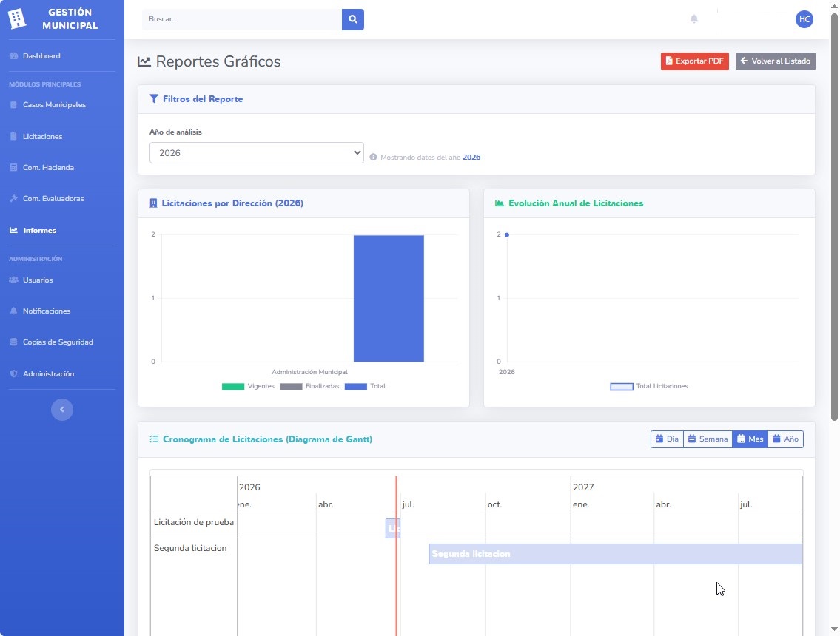Collapse the sidebar with the round arrow button
Viewport: 840px width, 636px height.
point(62,410)
